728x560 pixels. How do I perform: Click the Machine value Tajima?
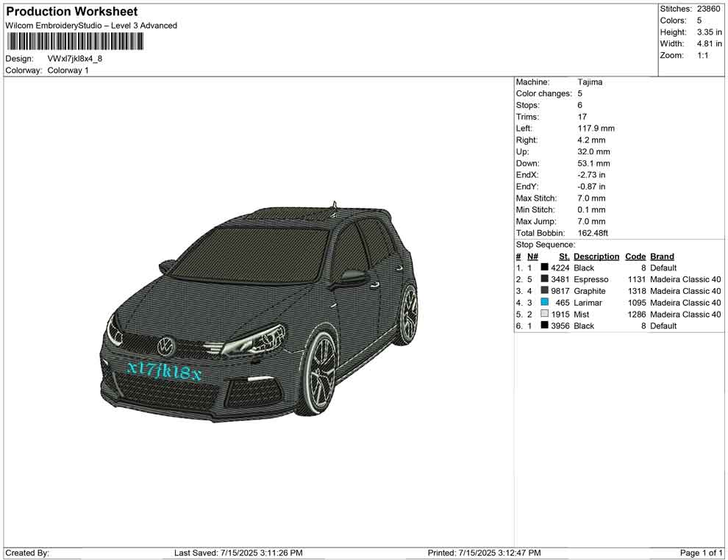pos(590,82)
